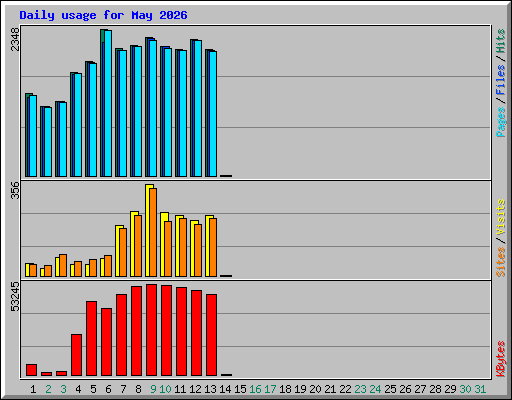Click day 29 on the x-axis
Viewport: 512px width, 400px height.
(450, 389)
